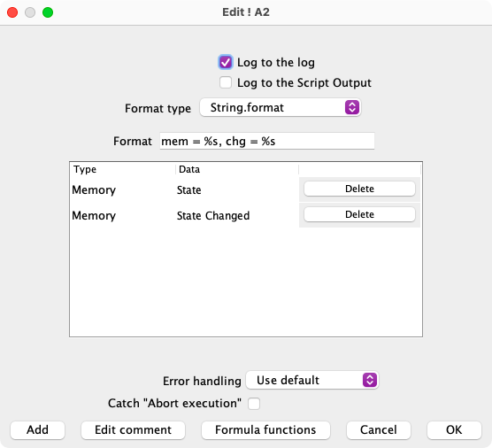Image resolution: width=492 pixels, height=448 pixels.
Task: Open the Format type dropdown
Action: (281, 108)
